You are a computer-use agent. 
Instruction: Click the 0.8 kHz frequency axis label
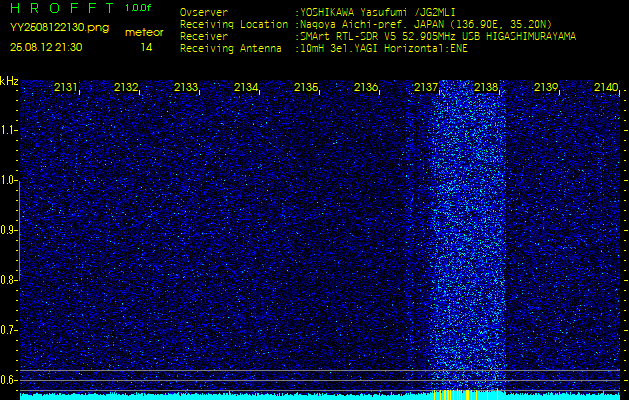[x=8, y=280]
